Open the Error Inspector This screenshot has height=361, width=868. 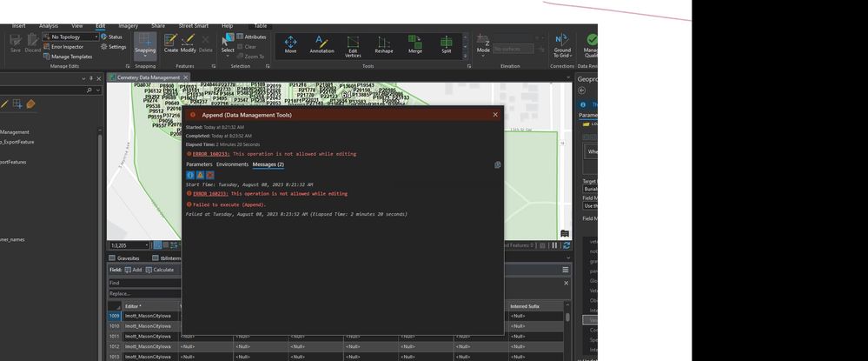[x=63, y=47]
